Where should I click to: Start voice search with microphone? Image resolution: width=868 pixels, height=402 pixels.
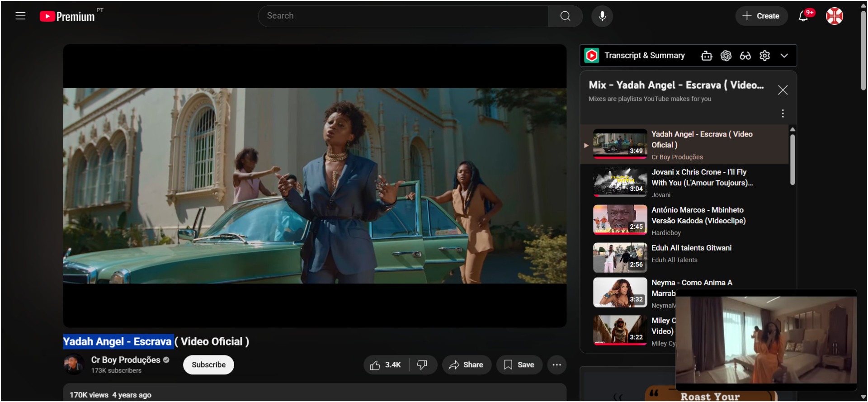602,16
